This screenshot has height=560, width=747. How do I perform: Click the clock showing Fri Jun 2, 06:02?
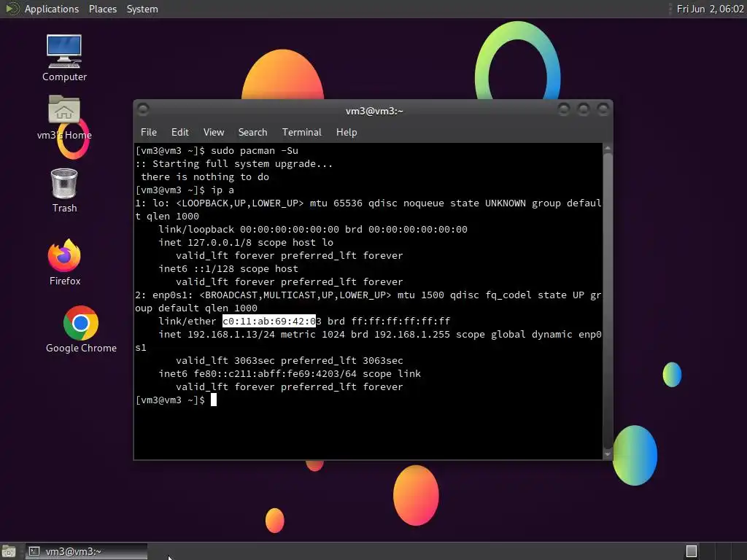tap(710, 9)
